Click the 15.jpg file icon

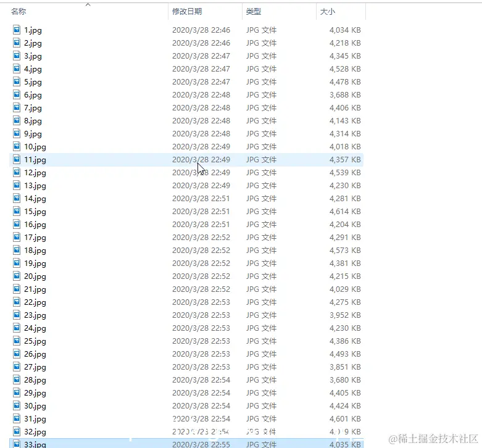(17, 212)
